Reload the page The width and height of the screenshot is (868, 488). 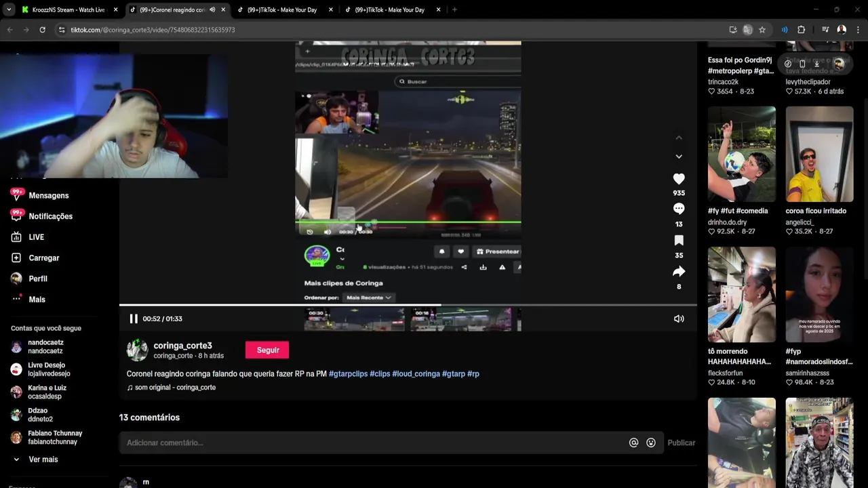tap(42, 30)
